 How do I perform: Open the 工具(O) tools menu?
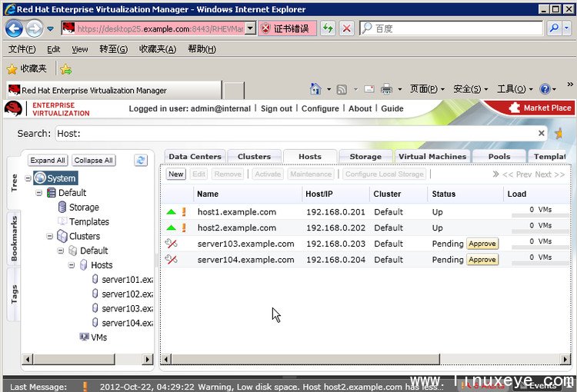pos(515,89)
